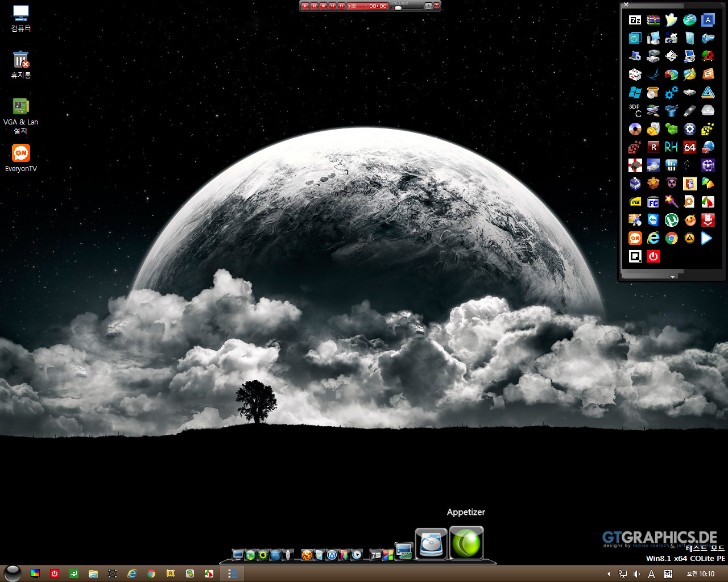
Task: Open the file explorer folder on taskbar
Action: pos(93,573)
